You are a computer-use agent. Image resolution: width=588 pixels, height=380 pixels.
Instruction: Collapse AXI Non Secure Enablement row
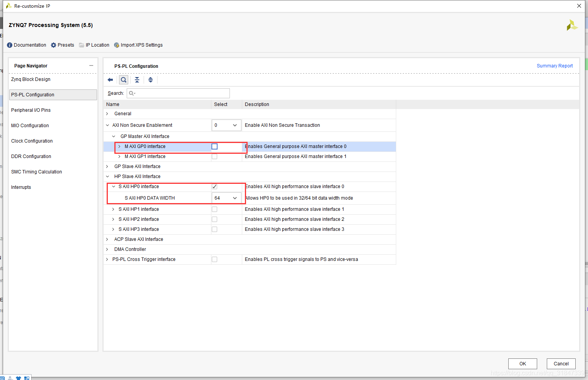107,125
